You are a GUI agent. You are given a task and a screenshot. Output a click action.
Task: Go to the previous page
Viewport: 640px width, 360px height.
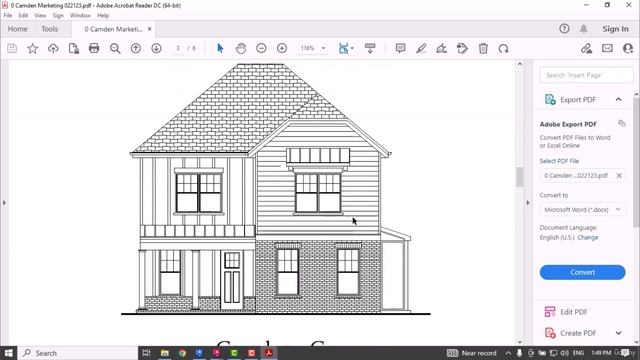[136, 48]
